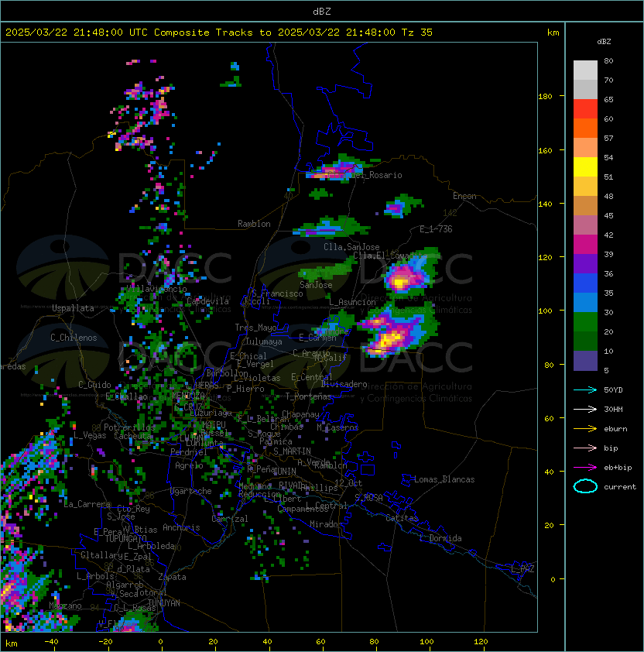This screenshot has height=652, width=644.
Task: Click the 0 km tick on right axis
Action: click(x=553, y=580)
